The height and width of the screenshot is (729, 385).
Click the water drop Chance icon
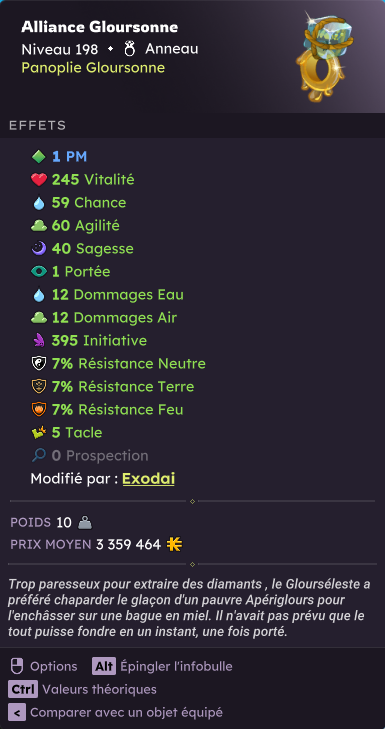click(39, 203)
